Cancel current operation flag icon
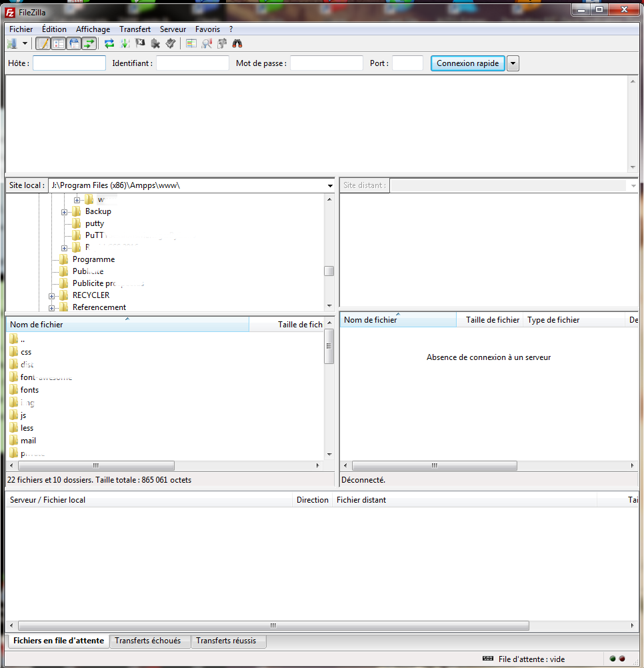 pyautogui.click(x=140, y=43)
